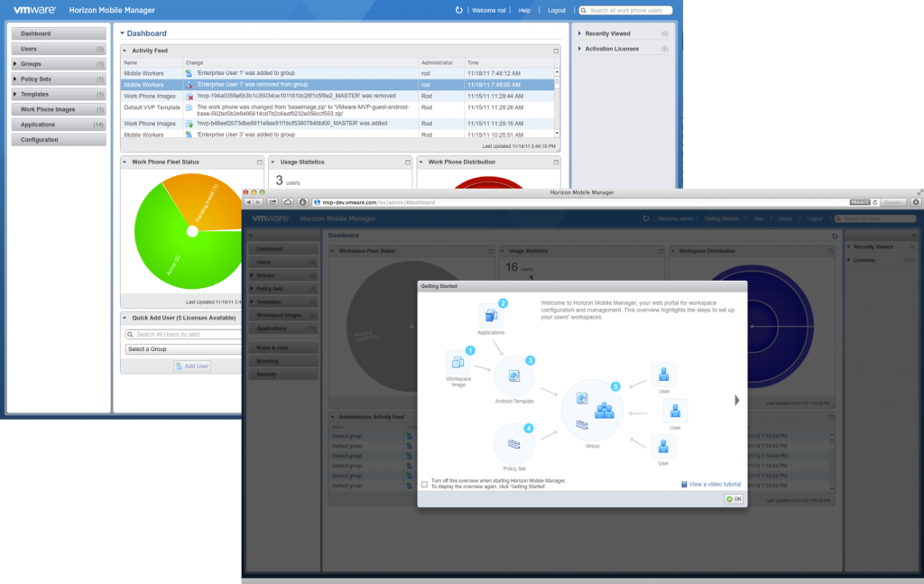Click the Activity Feed scrollbar down arrow
This screenshot has width=924, height=584.
[x=557, y=134]
